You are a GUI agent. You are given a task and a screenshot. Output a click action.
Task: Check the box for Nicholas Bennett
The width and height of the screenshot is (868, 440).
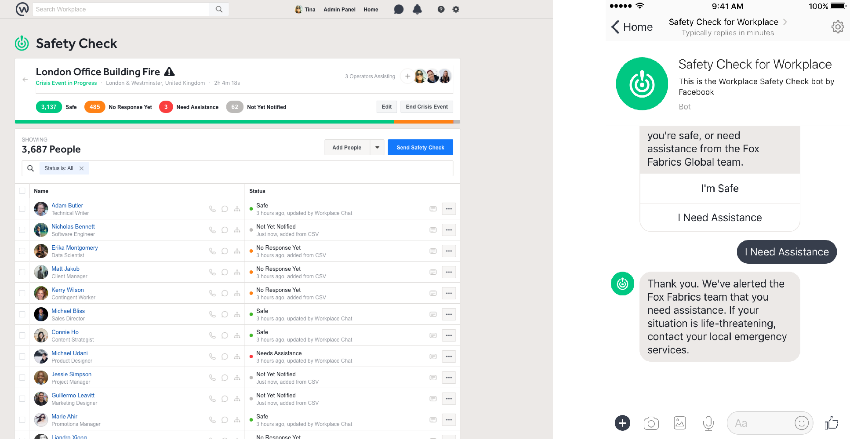point(22,230)
